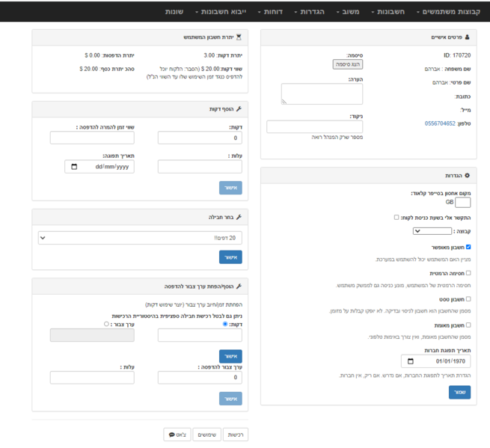
Task: Click phone number link 0556704652
Action: coord(440,123)
